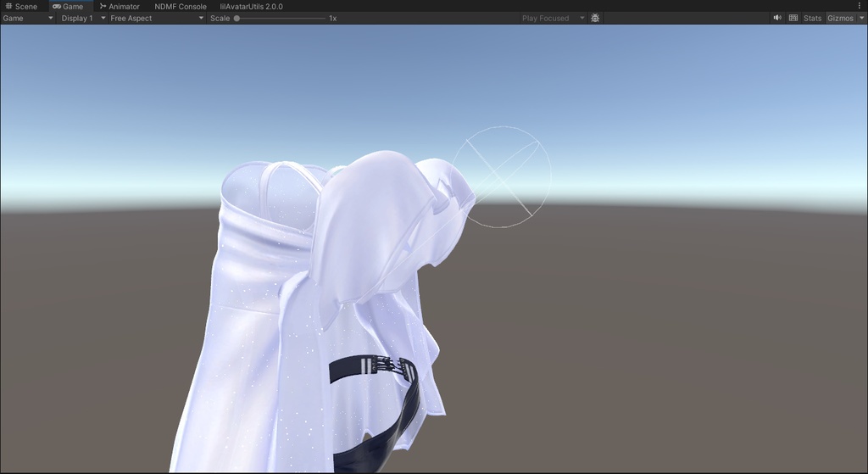Toggle the Gizmos button

point(840,19)
